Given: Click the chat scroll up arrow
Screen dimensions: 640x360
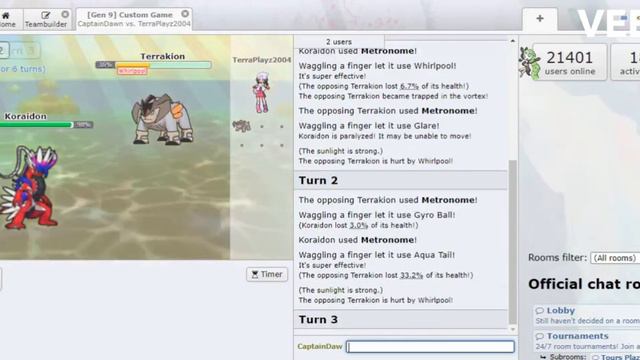Looking at the screenshot, I should pos(513,40).
